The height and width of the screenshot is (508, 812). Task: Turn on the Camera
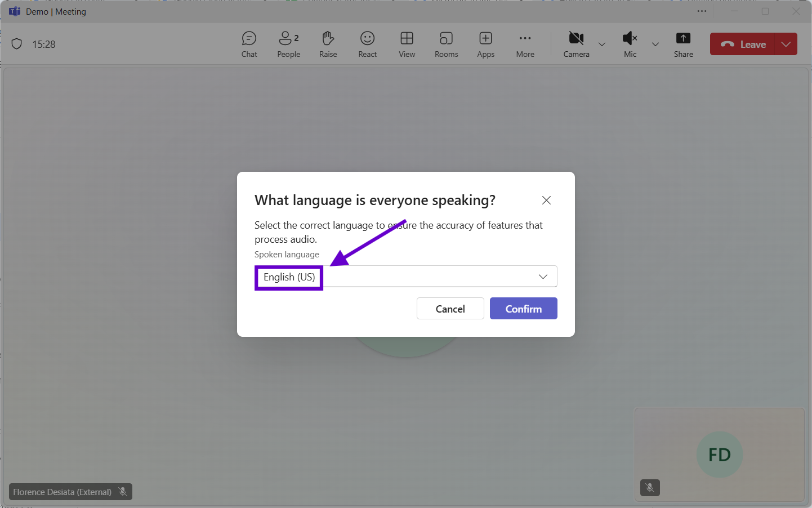[x=576, y=44]
